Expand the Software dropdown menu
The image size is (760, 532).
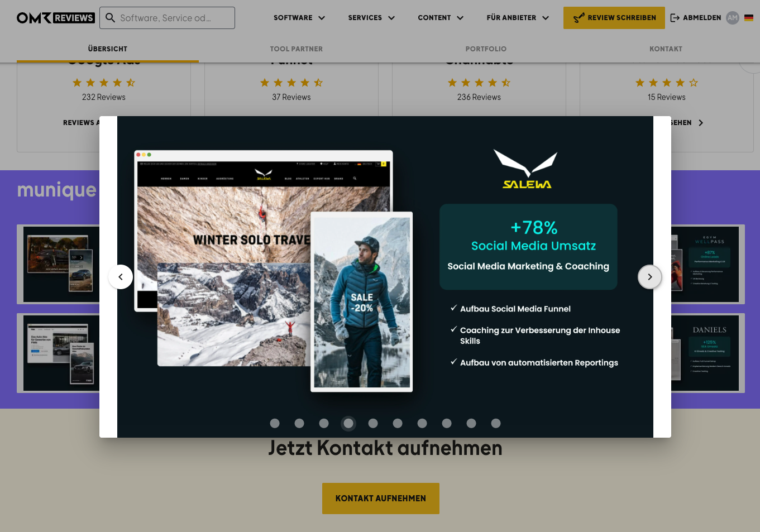coord(299,18)
